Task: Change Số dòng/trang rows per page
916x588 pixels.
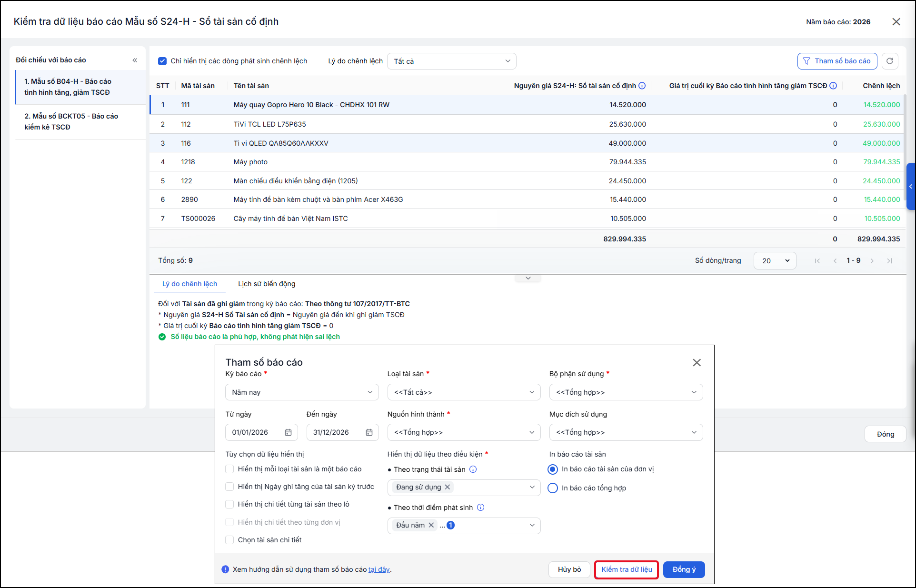Action: click(775, 261)
